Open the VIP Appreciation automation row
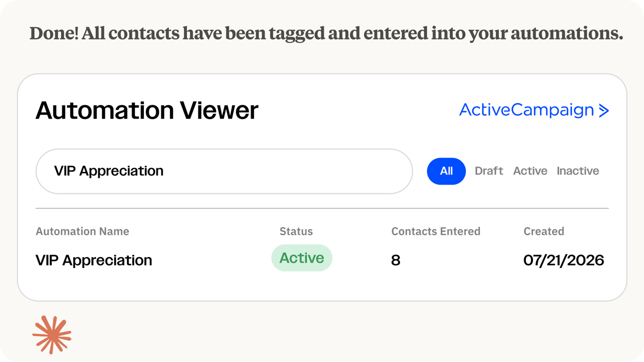The image size is (644, 362). click(322, 260)
